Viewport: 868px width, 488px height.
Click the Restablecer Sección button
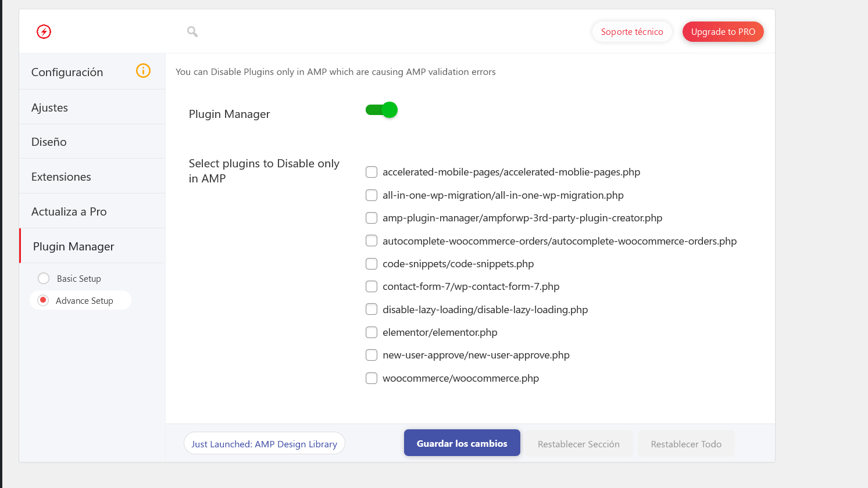pos(578,444)
